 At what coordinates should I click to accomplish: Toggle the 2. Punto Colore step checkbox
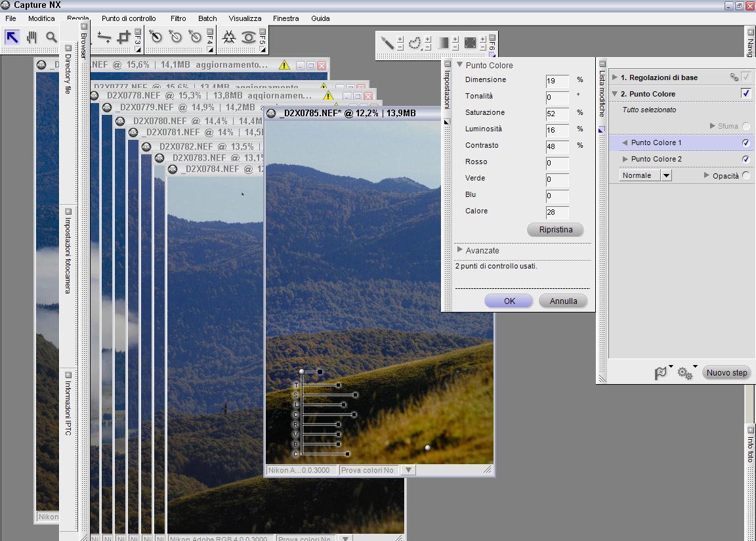tap(746, 93)
